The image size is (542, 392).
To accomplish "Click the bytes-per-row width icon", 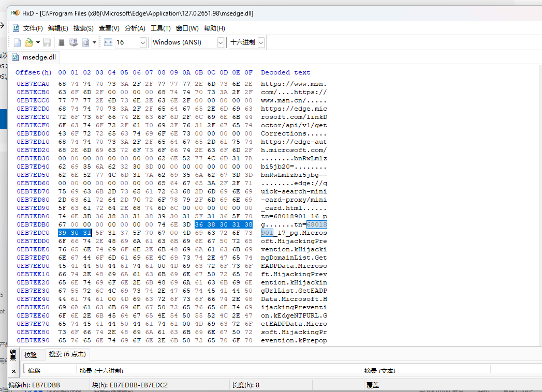I will 108,42.
